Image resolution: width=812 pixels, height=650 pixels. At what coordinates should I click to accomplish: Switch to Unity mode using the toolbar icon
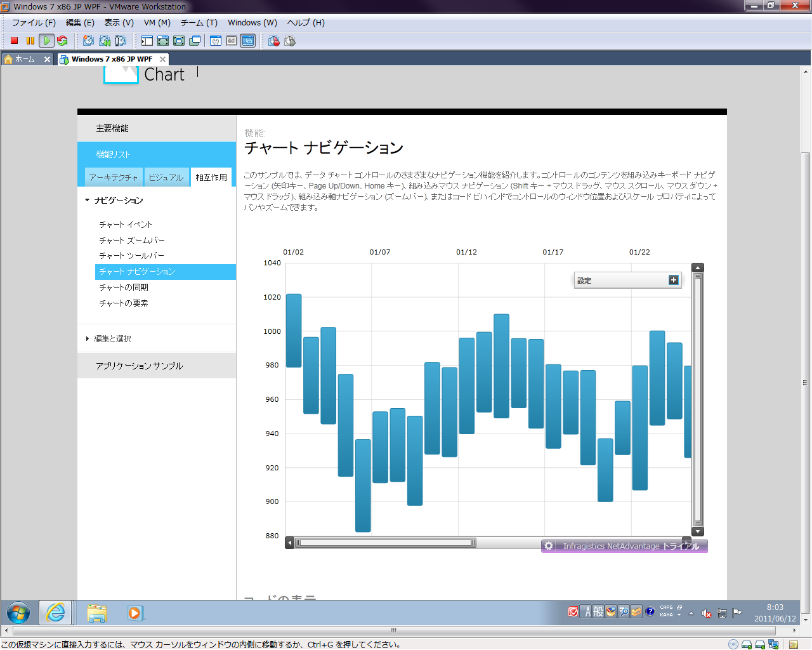click(179, 41)
